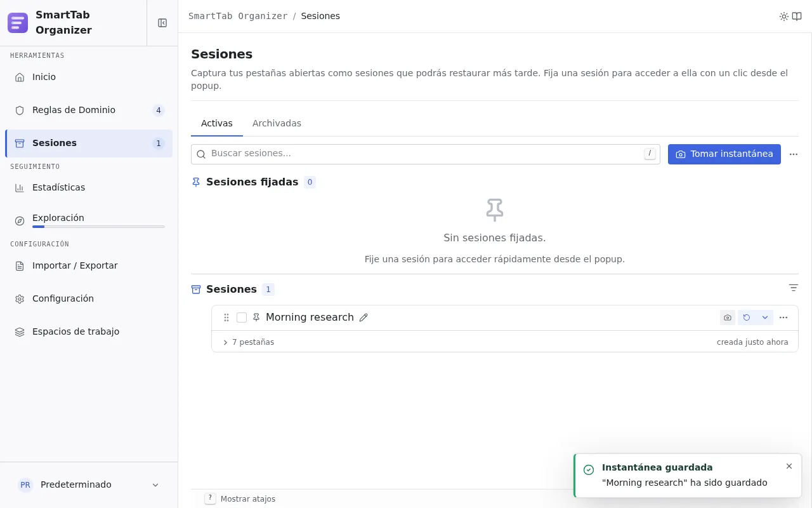Expand 7 pestañas list
This screenshot has width=812, height=508.
pyautogui.click(x=249, y=342)
